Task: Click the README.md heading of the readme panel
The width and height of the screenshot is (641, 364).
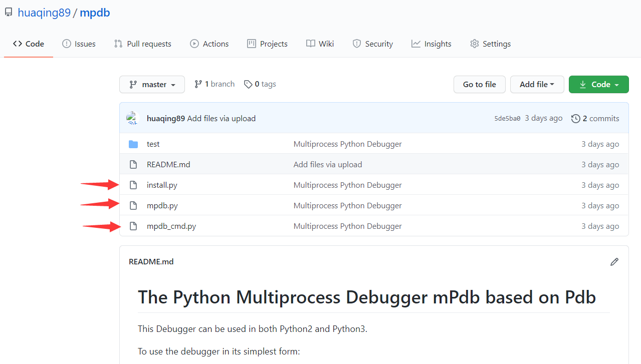Action: pos(151,262)
